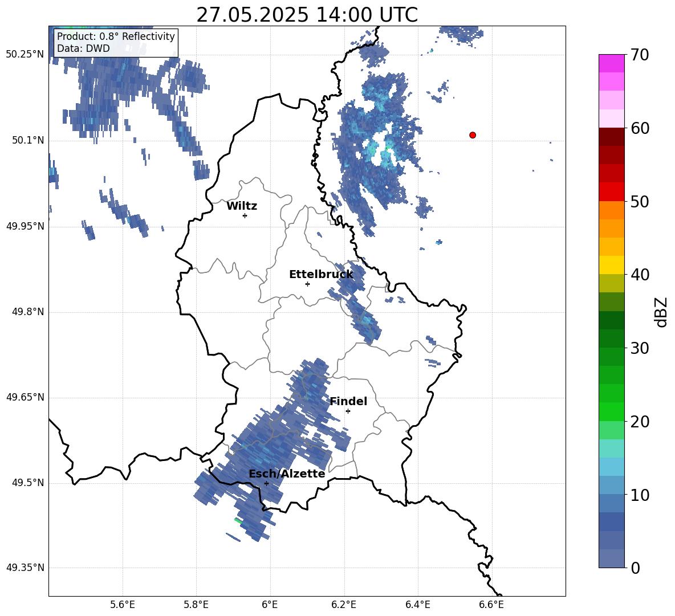Click the 10 tick on colorbar
675x616 pixels.
[640, 495]
